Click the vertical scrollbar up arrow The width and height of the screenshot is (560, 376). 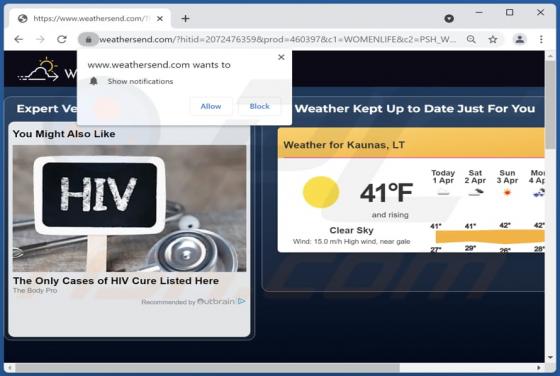(550, 56)
